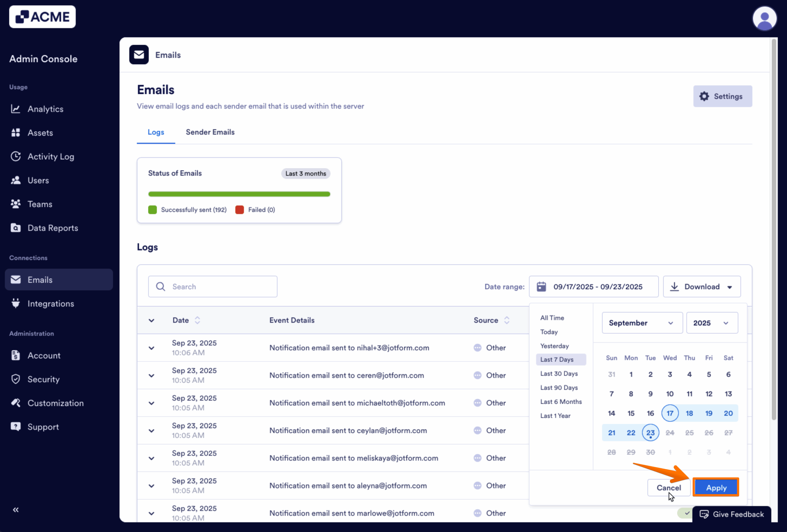787x532 pixels.
Task: Open Data Reports
Action: coord(53,227)
